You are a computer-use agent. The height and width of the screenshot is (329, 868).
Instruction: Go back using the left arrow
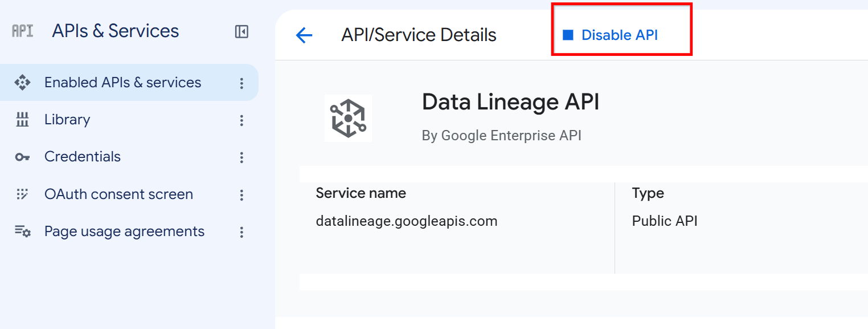pyautogui.click(x=304, y=35)
